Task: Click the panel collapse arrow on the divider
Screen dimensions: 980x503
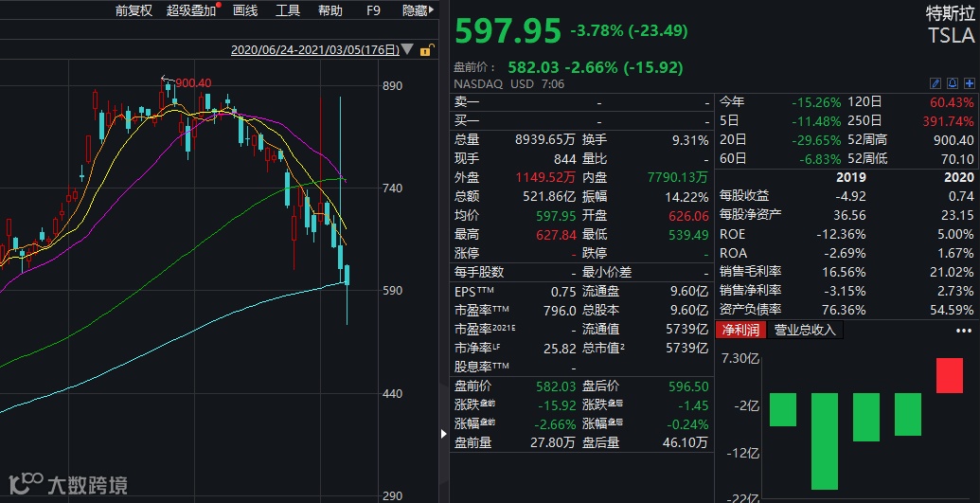Action: [444, 433]
